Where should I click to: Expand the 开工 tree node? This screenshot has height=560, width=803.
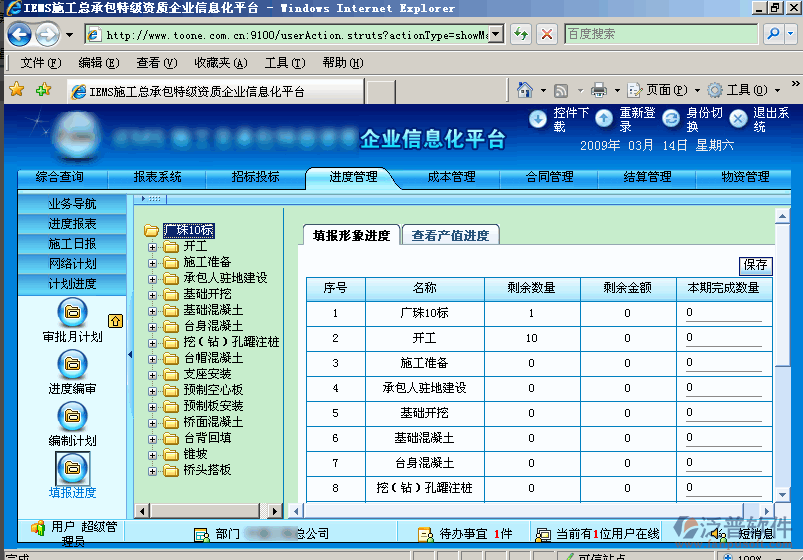coord(153,246)
